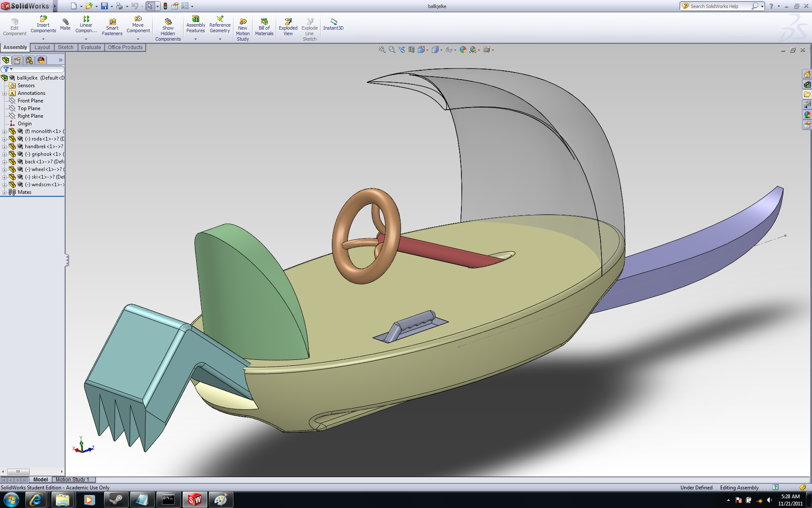Click the Insert Components tool

pos(43,25)
